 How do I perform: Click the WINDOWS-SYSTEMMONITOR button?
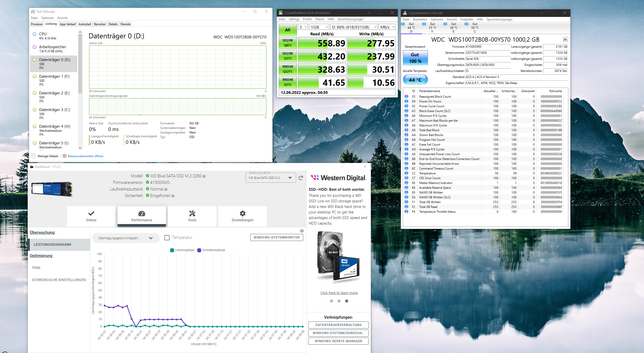276,237
